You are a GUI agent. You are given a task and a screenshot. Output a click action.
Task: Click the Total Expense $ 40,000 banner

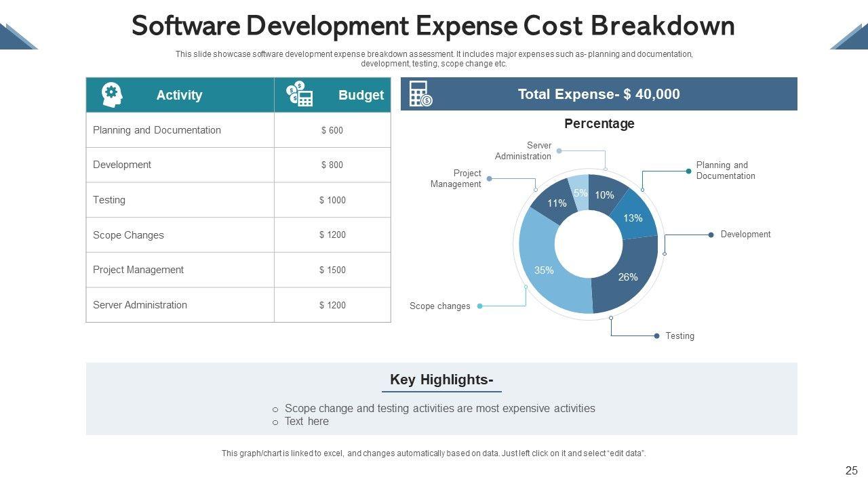pyautogui.click(x=598, y=94)
